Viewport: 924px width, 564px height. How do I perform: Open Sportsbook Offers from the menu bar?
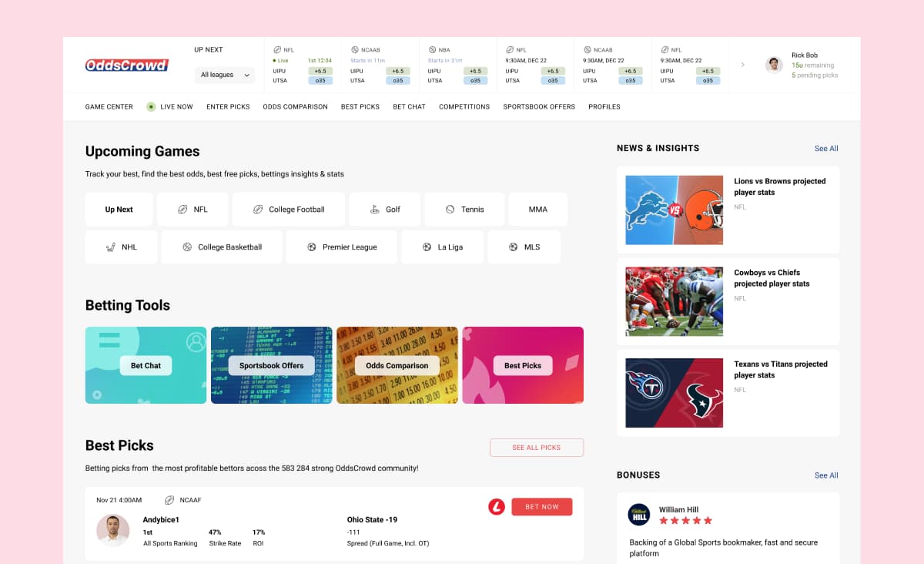(x=539, y=106)
